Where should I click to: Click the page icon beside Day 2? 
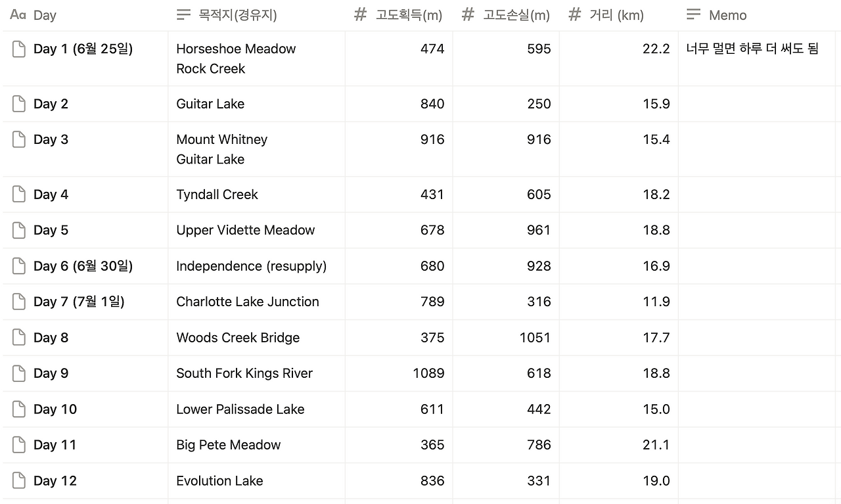tap(19, 104)
